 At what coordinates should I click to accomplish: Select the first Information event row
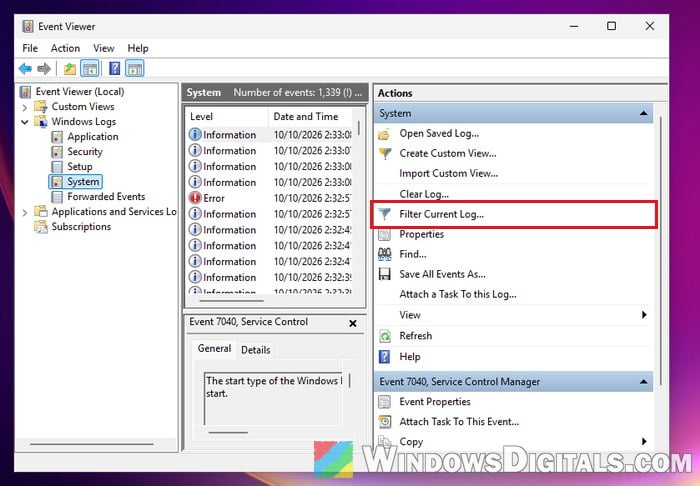coord(270,135)
